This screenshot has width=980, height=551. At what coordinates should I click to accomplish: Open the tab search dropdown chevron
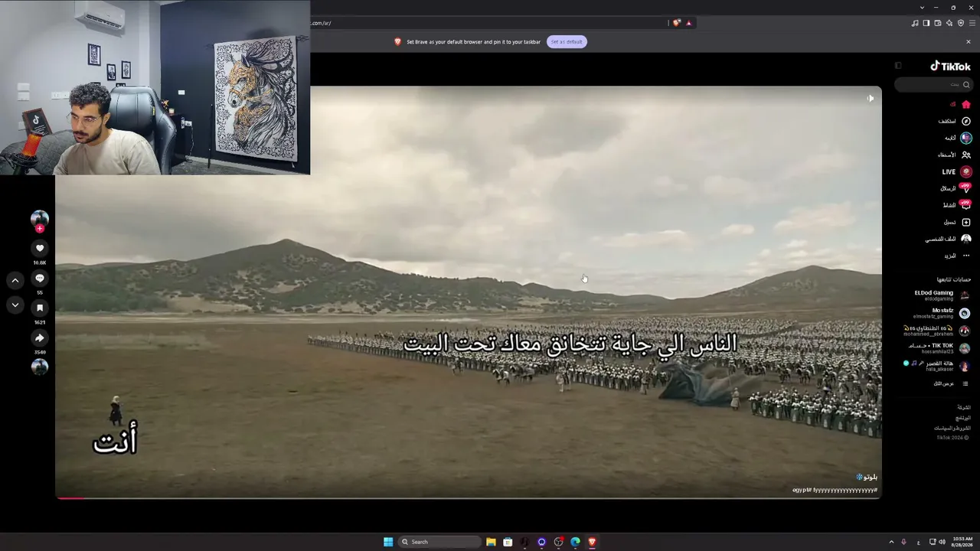tap(922, 7)
